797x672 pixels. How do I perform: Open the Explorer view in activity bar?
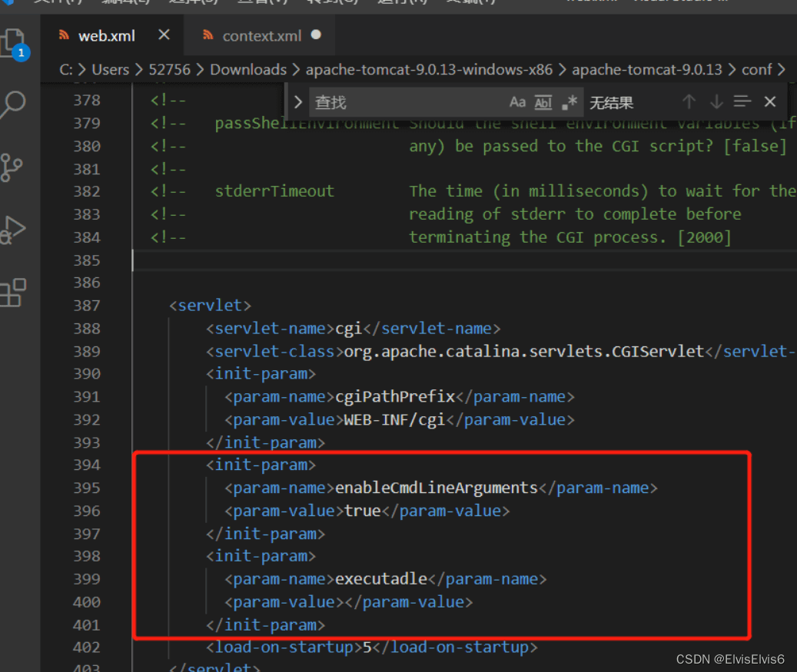(14, 42)
